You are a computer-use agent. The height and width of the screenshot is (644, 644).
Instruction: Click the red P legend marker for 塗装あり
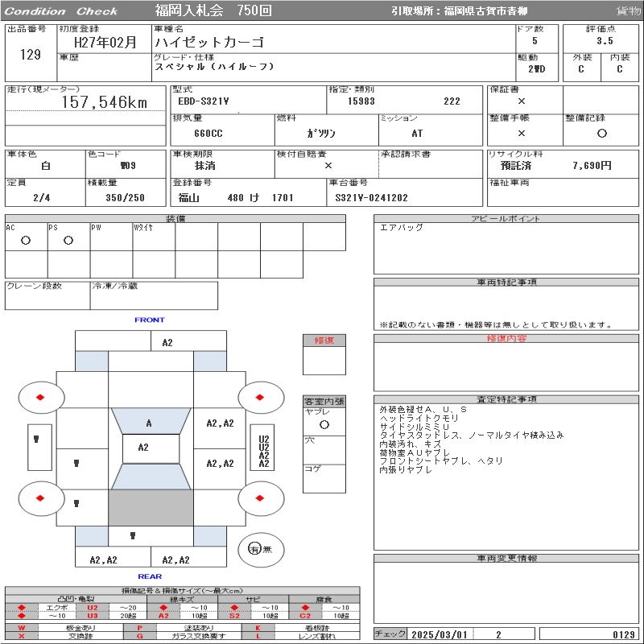coord(139,628)
